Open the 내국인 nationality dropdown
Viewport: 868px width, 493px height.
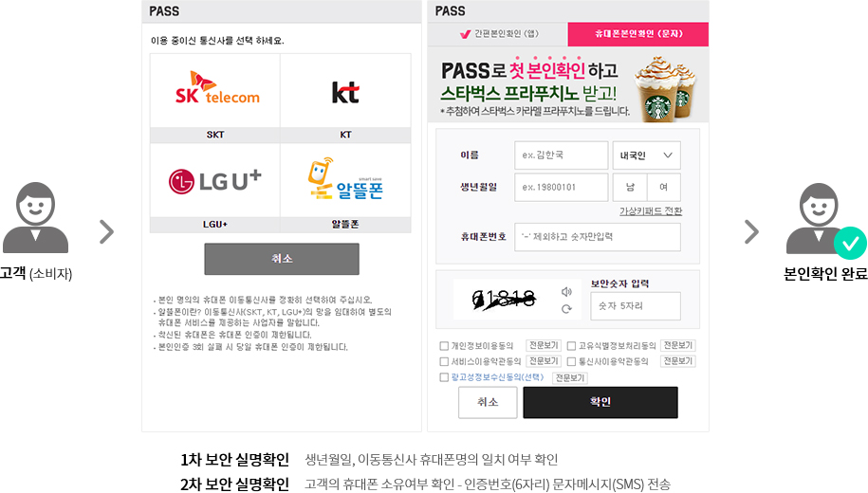click(647, 155)
